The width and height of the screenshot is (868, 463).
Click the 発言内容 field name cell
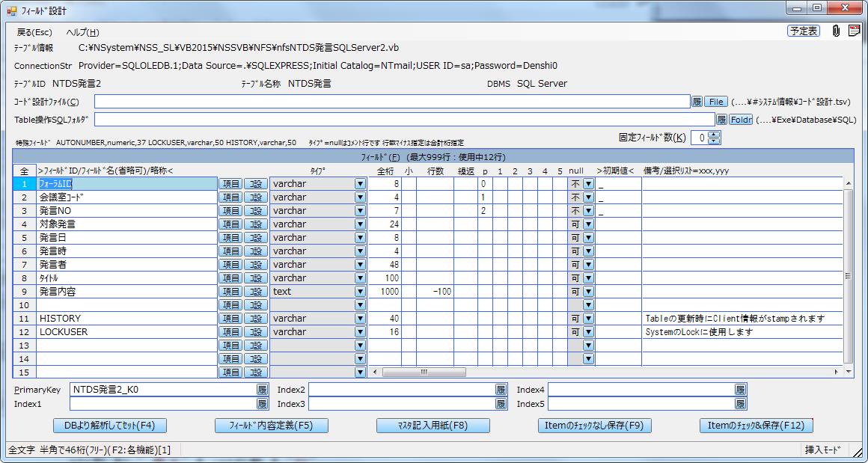tap(127, 292)
